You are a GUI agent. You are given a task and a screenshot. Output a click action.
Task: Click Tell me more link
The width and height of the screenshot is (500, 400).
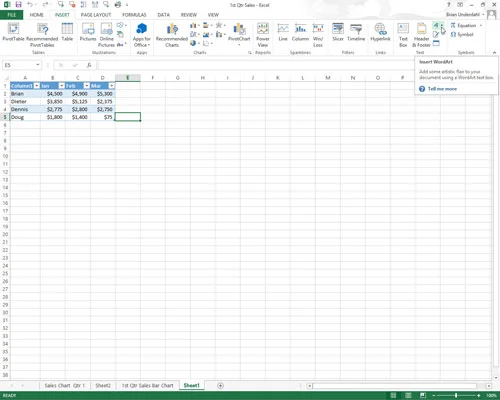pyautogui.click(x=442, y=89)
